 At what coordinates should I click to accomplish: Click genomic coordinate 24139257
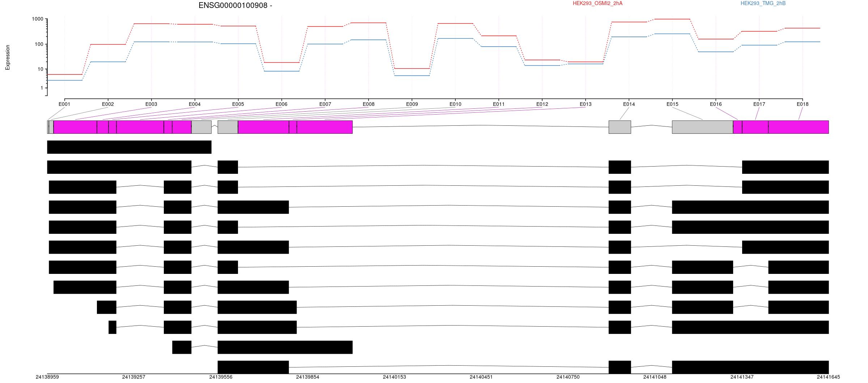pos(134,377)
